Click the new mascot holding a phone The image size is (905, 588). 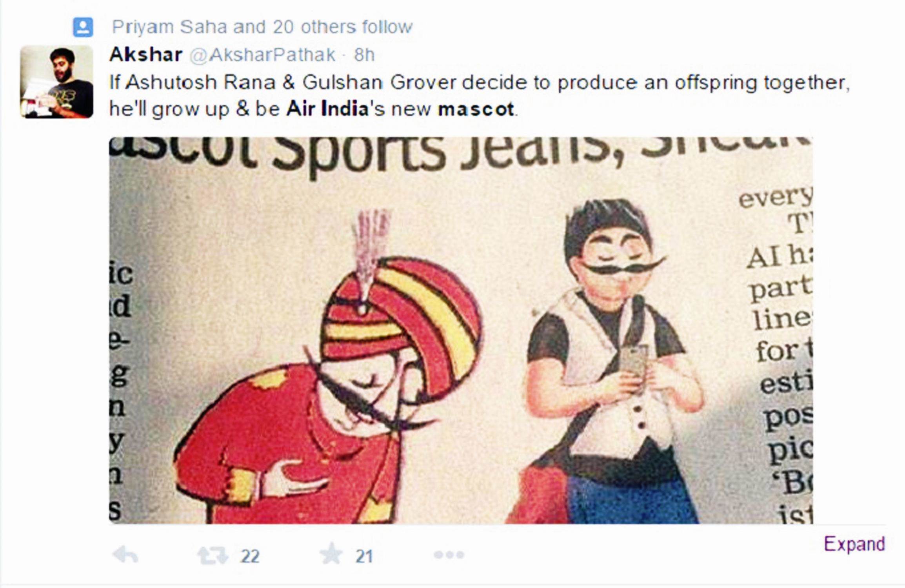612,361
